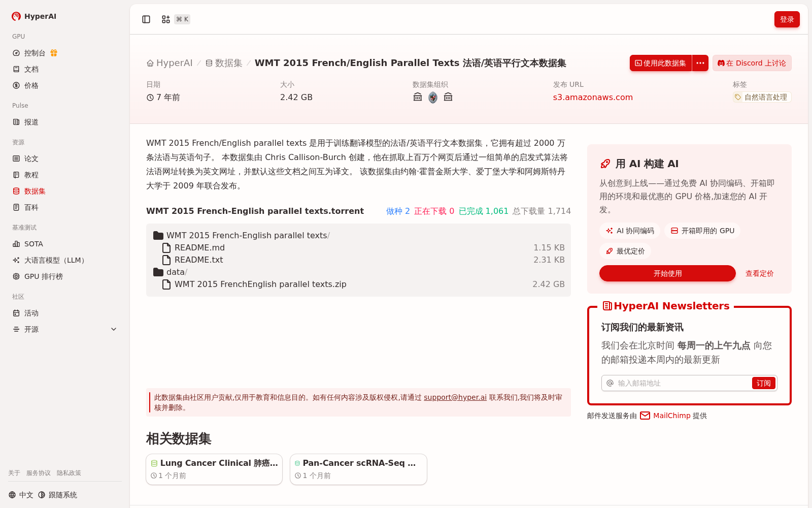Screen dimensions: 812x508
Task: Click 已完成 1,061 statistic
Action: click(484, 211)
